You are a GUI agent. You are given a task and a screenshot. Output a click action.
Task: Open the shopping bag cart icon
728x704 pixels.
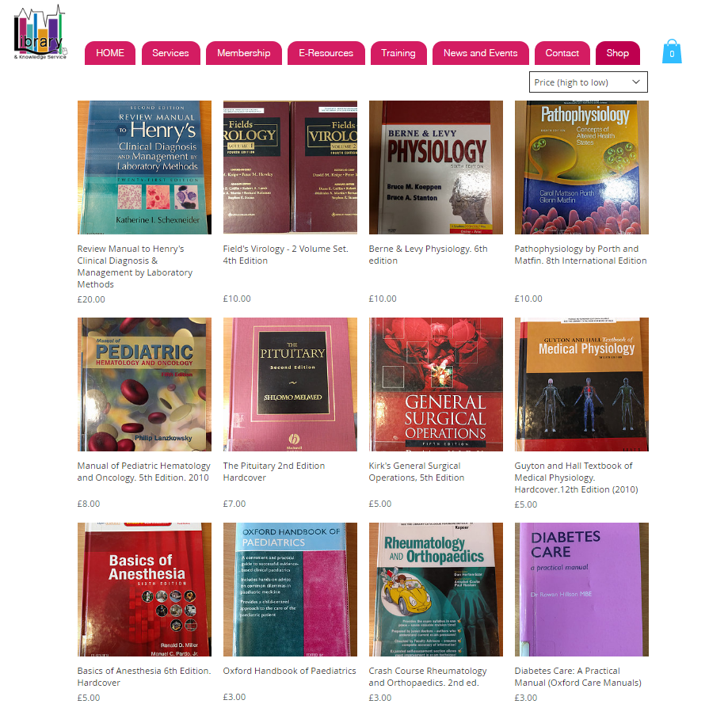tap(671, 51)
